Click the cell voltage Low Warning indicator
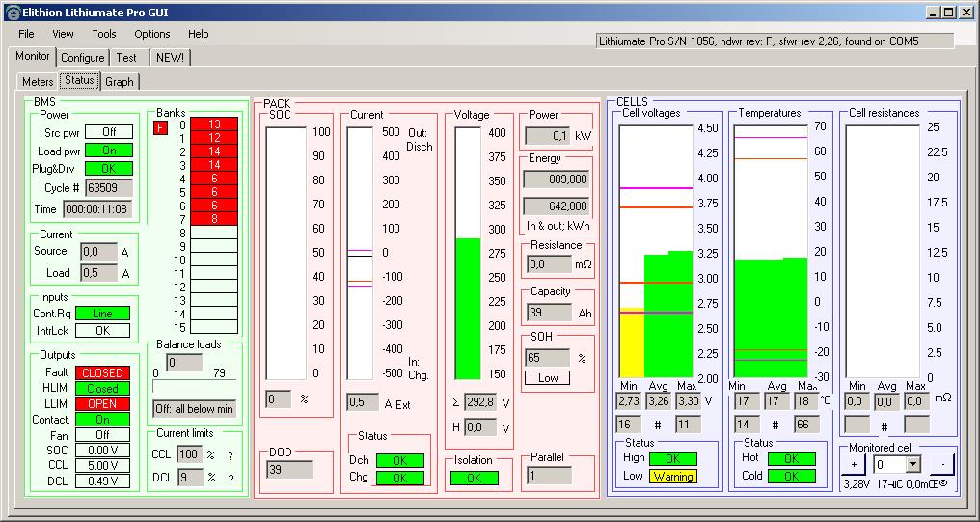The height and width of the screenshot is (522, 980). coord(672,477)
